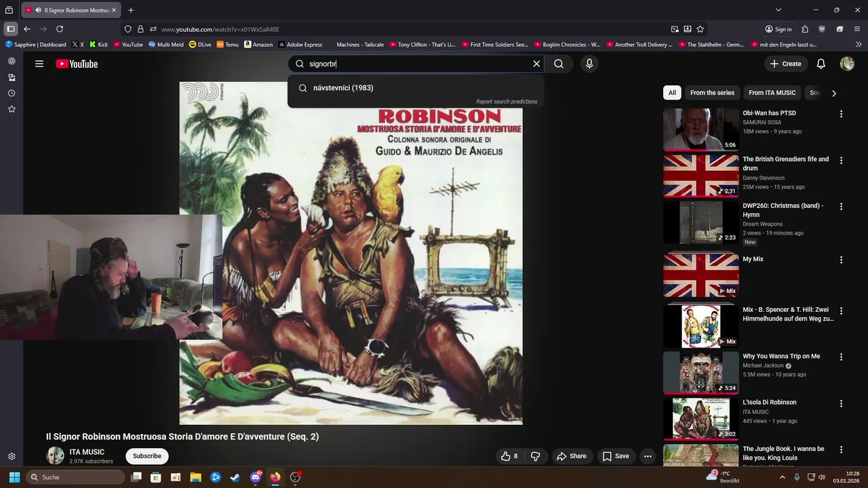
Task: Open the Create menu
Action: (x=785, y=64)
